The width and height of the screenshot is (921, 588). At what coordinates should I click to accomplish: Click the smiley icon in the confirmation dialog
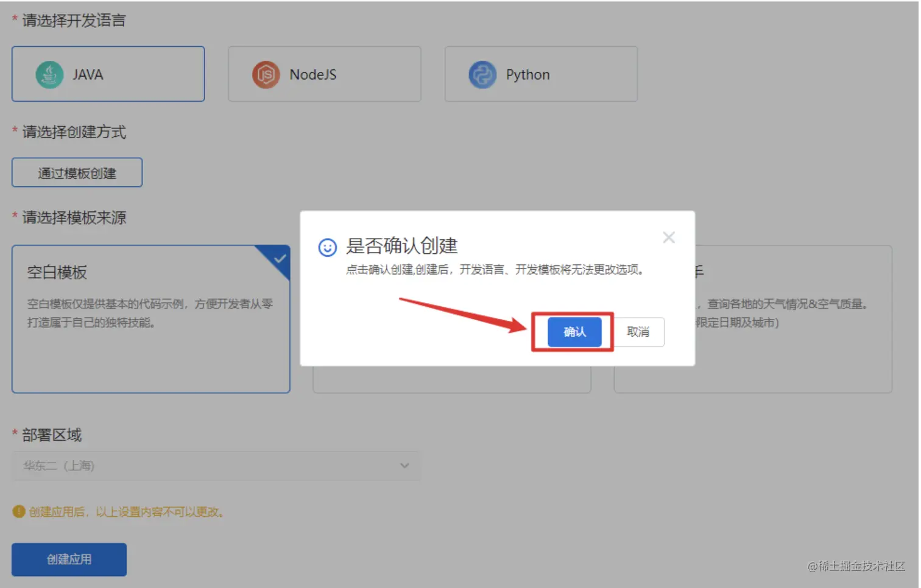click(x=328, y=247)
